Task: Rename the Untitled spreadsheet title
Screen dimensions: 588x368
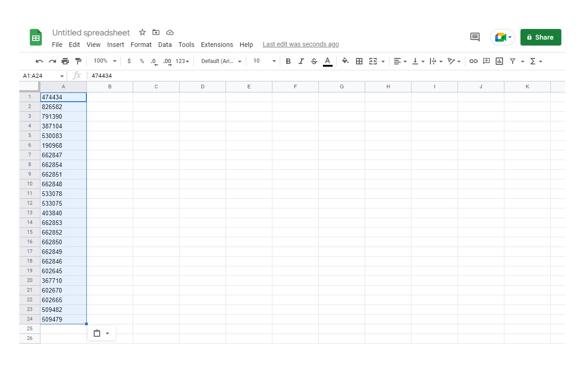Action: click(x=91, y=33)
